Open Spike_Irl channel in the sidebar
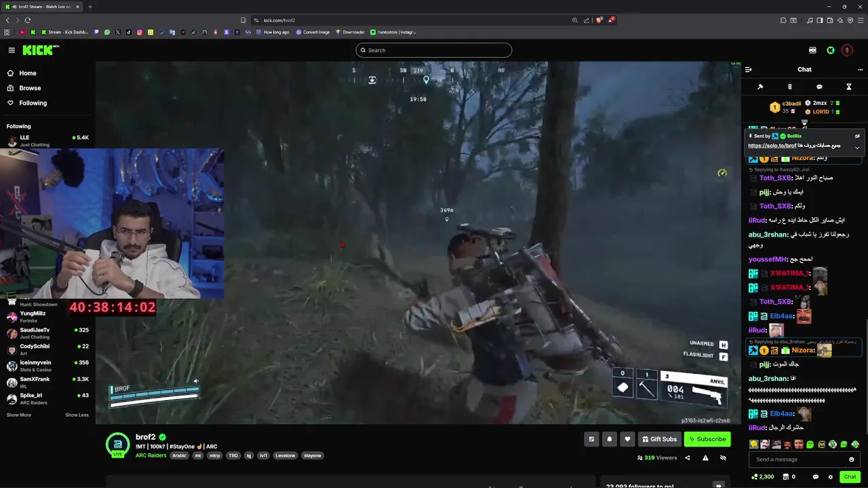The height and width of the screenshot is (488, 868). [x=47, y=399]
